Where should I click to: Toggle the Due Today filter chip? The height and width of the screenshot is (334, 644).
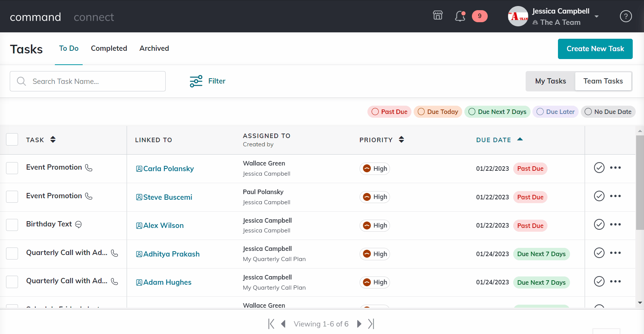(x=438, y=112)
